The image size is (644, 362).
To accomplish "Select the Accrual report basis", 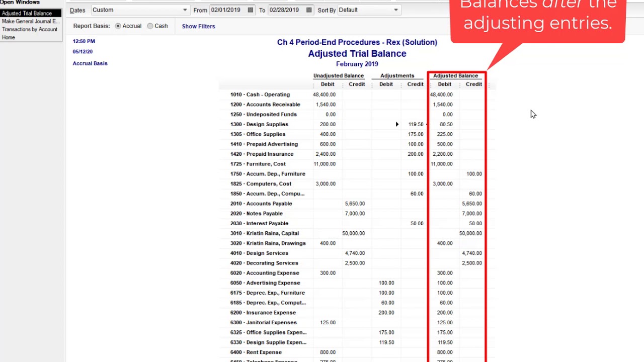I will point(118,26).
